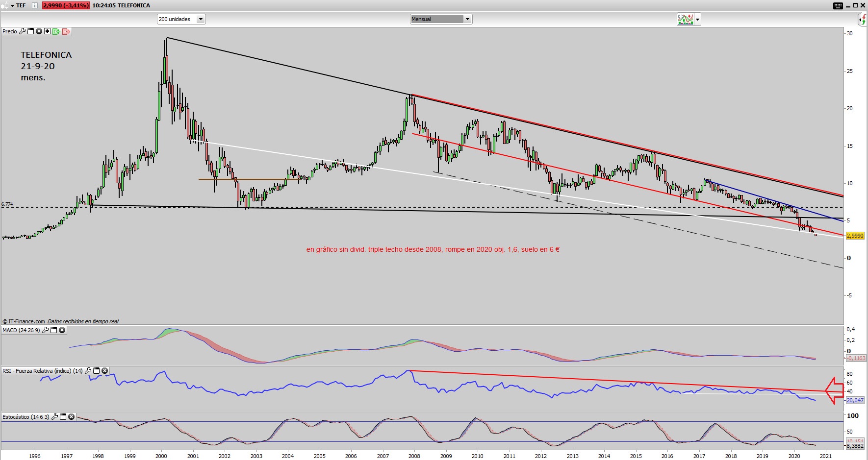Open the on-screen keyboard icon
The image size is (868, 460).
pyautogui.click(x=838, y=5)
